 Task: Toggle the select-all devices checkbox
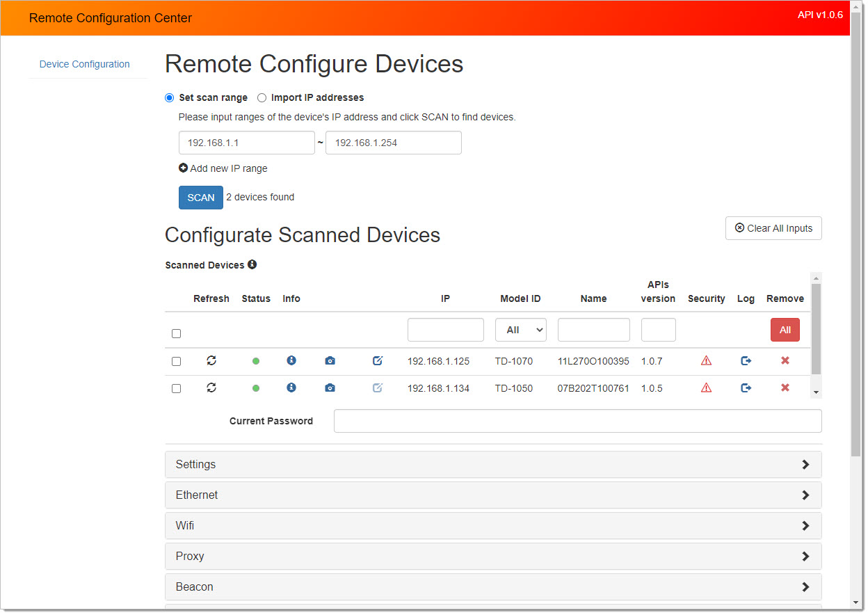coord(177,333)
